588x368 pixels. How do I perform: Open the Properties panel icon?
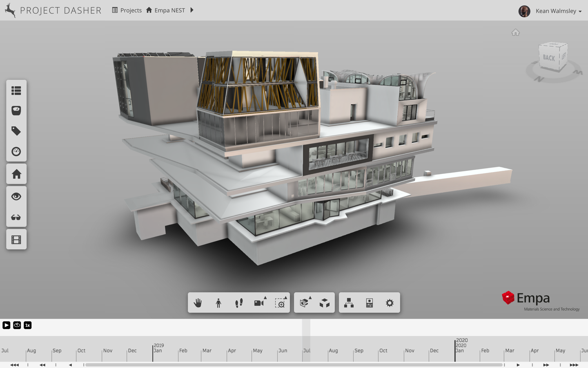tap(370, 303)
